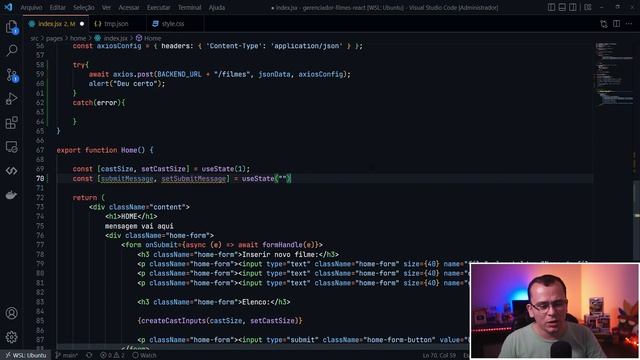Click the VS Code logo in title bar

[8, 7]
